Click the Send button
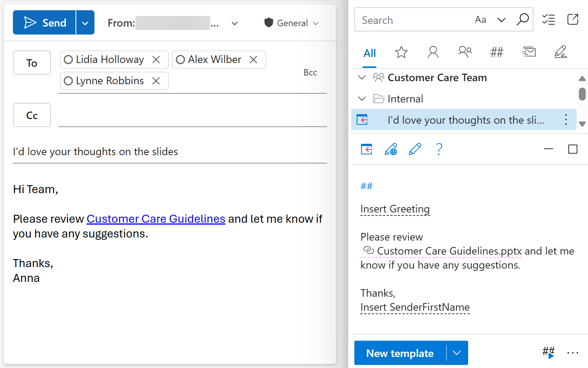This screenshot has height=368, width=588. click(x=44, y=22)
